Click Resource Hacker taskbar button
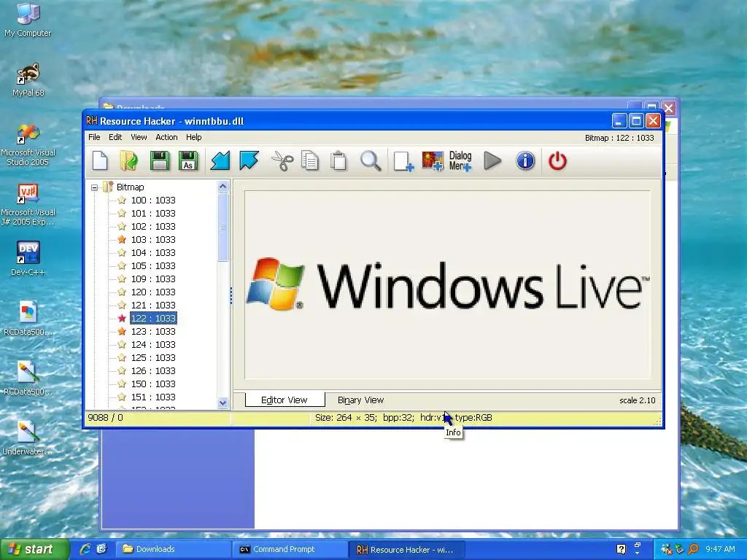Screen dimensions: 747x560 (406, 549)
